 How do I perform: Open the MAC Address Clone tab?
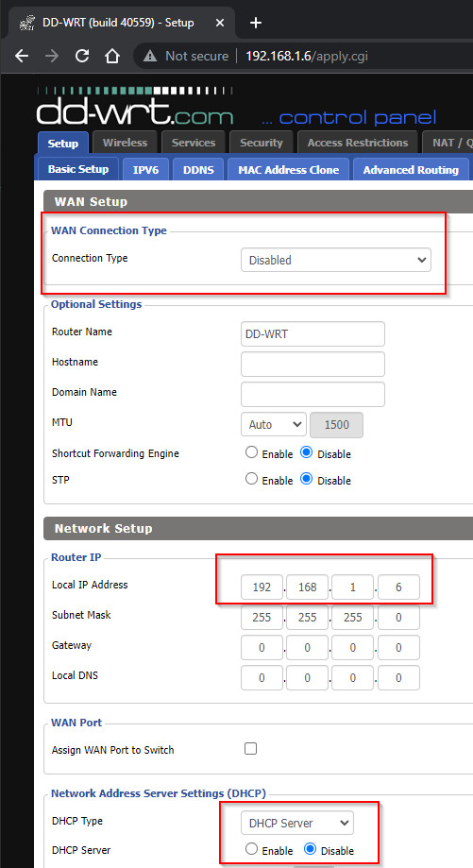coord(289,169)
